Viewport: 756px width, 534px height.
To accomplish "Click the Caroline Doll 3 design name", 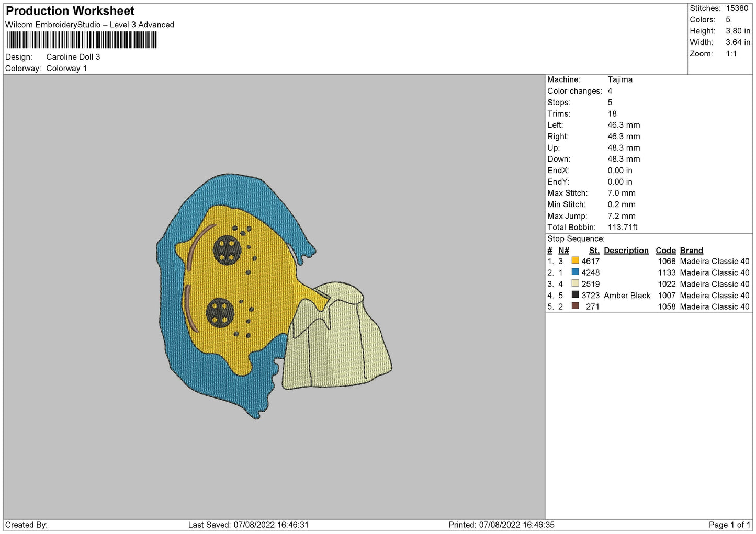I will (73, 57).
